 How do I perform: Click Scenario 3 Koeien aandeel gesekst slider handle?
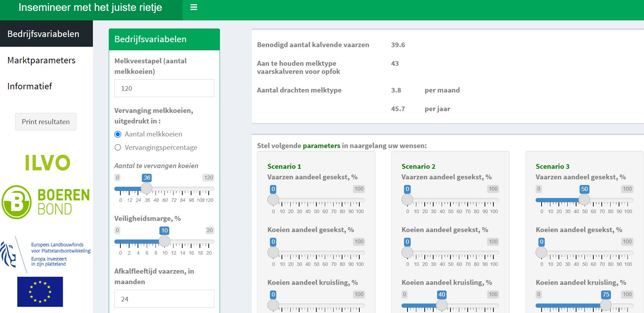pos(541,253)
